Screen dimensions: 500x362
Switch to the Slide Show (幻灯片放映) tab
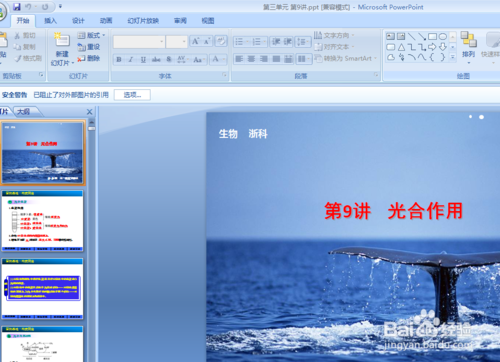tap(143, 21)
